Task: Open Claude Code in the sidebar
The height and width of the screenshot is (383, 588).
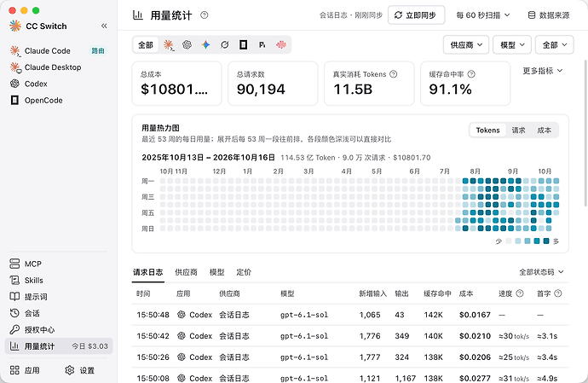Action: 59,50
